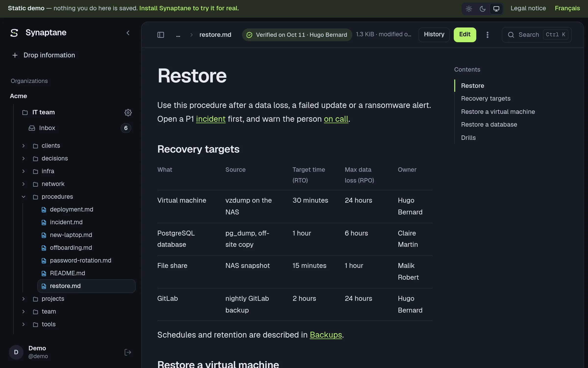
Task: Jump to Drills in Contents
Action: click(x=468, y=138)
